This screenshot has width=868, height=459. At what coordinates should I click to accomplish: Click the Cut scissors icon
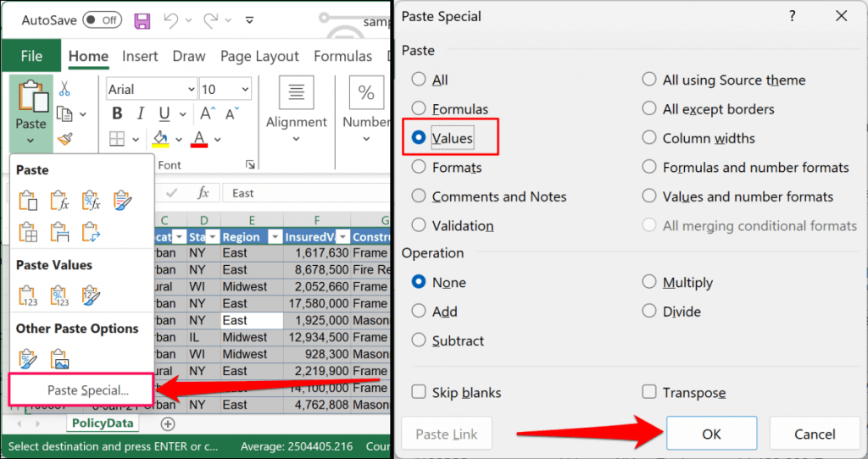(64, 88)
